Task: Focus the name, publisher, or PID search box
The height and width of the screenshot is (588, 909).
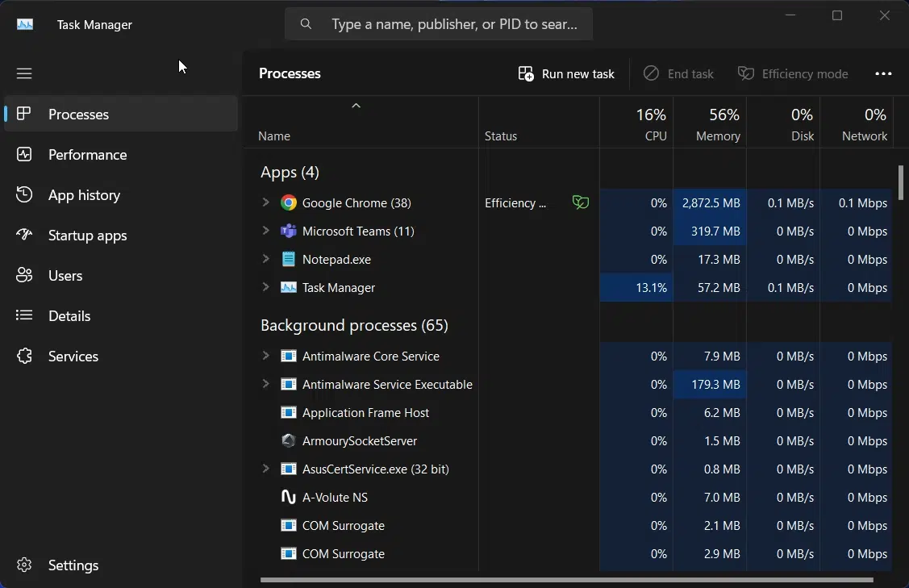Action: point(438,23)
